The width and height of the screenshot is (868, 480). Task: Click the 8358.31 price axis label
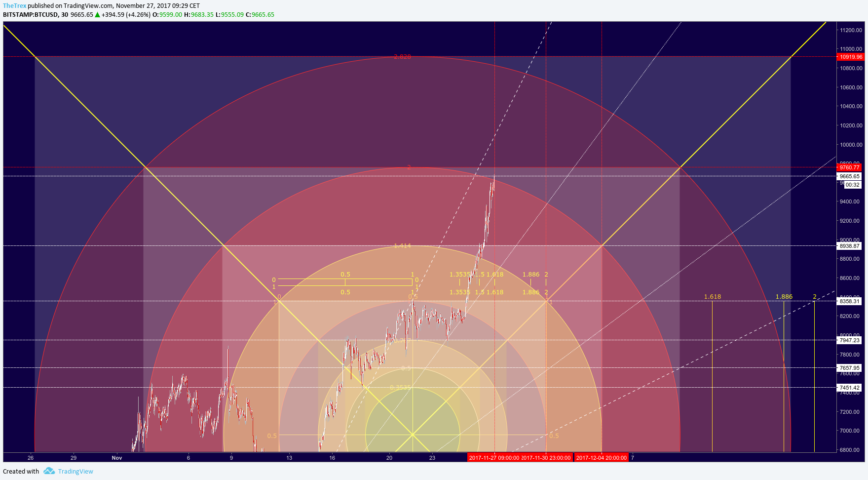850,301
